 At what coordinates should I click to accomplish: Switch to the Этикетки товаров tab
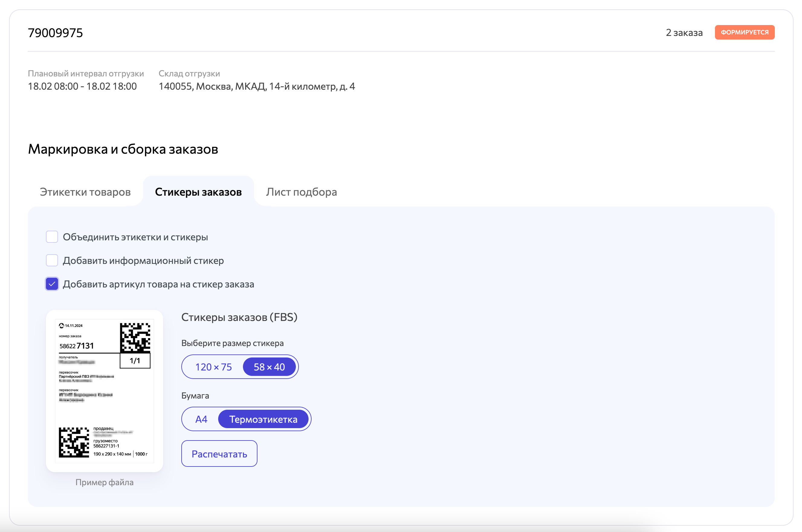(x=85, y=192)
